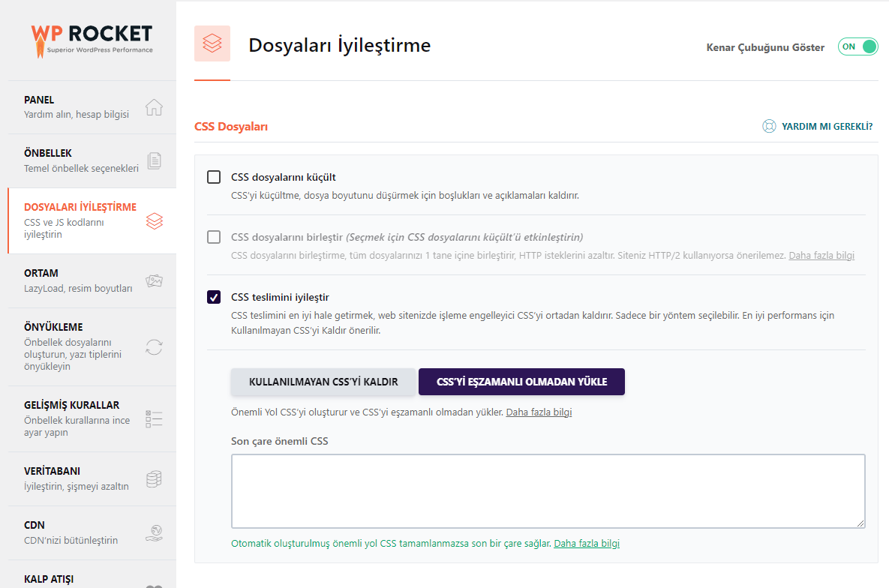The image size is (889, 588).
Task: Uncheck CSS teslimini iyileştir checkbox
Action: (214, 298)
